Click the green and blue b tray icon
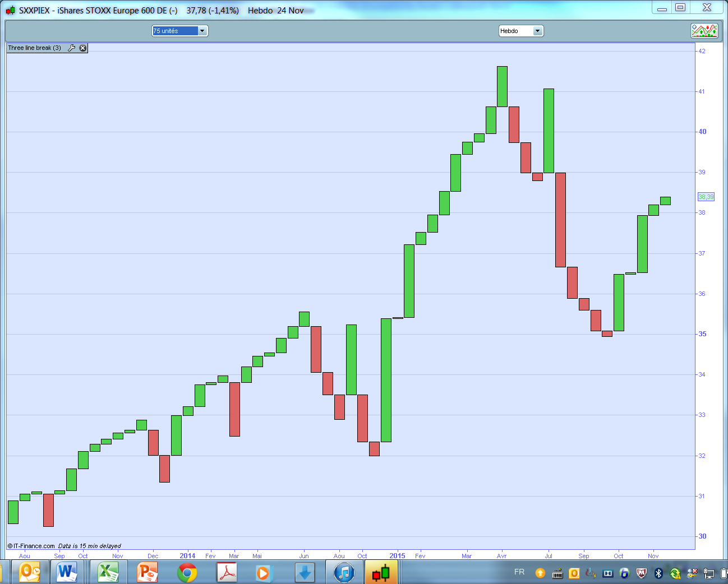Image resolution: width=728 pixels, height=584 pixels. [624, 573]
